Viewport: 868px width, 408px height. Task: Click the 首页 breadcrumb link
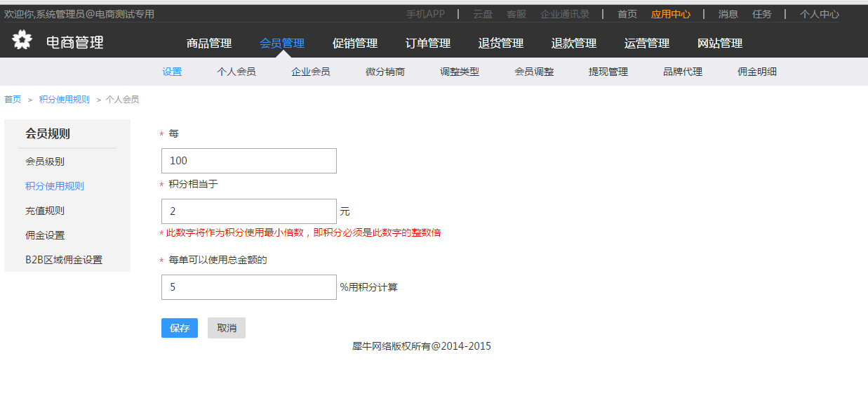point(13,99)
